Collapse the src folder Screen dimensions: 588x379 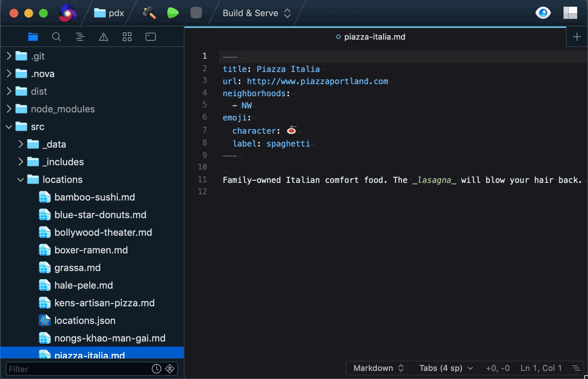(x=9, y=127)
